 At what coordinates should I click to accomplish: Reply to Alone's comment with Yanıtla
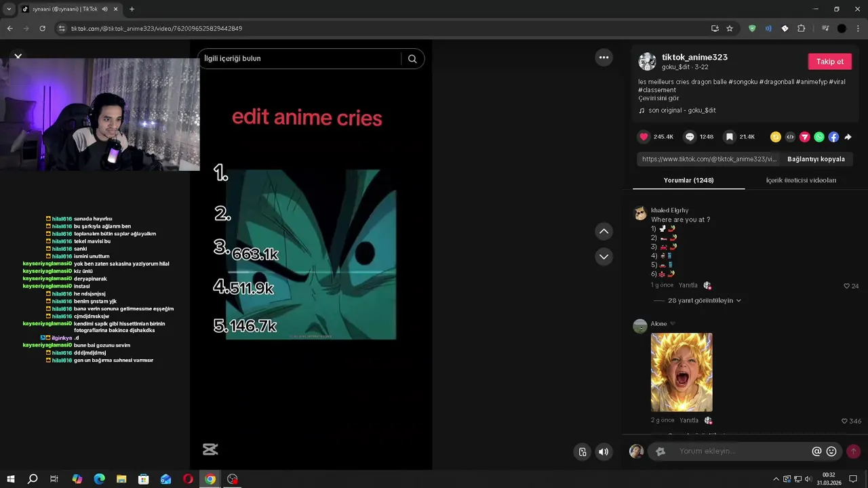coord(689,420)
